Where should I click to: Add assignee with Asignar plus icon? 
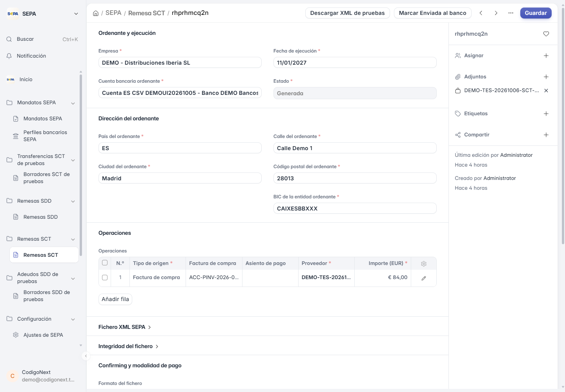point(546,56)
